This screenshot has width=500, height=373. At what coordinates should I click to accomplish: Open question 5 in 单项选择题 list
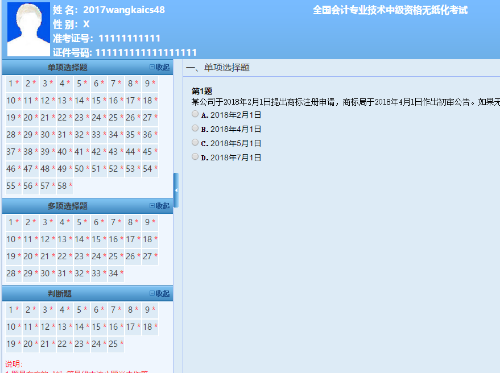pyautogui.click(x=82, y=83)
